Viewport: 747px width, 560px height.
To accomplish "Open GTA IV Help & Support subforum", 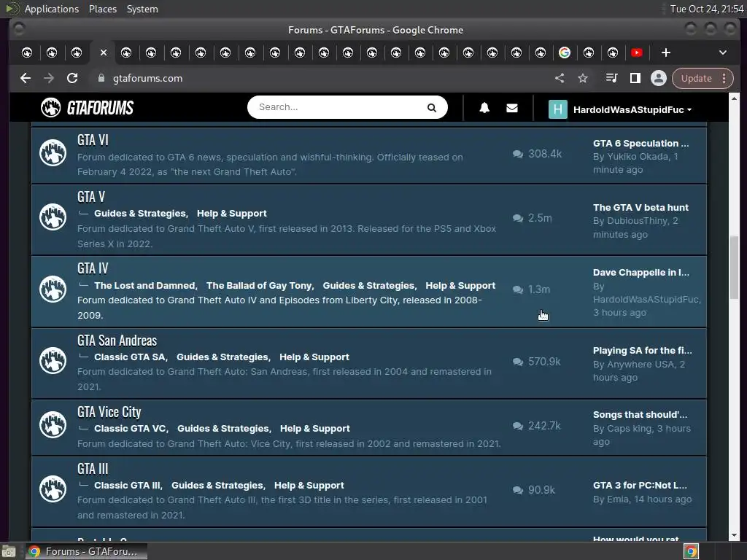I will tap(460, 285).
